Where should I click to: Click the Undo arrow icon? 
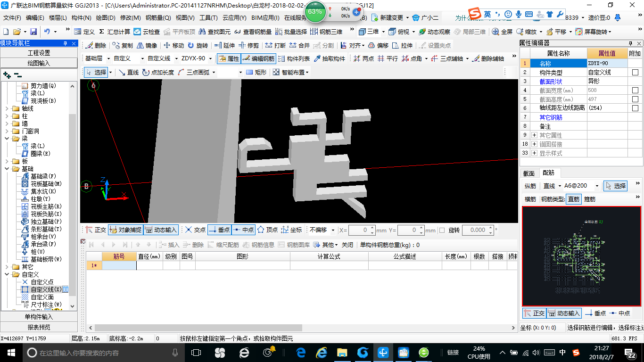[47, 32]
